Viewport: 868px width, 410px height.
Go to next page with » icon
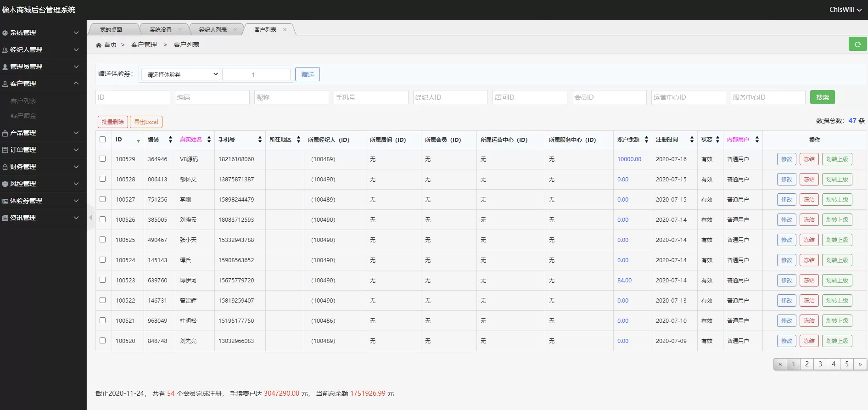tap(860, 364)
